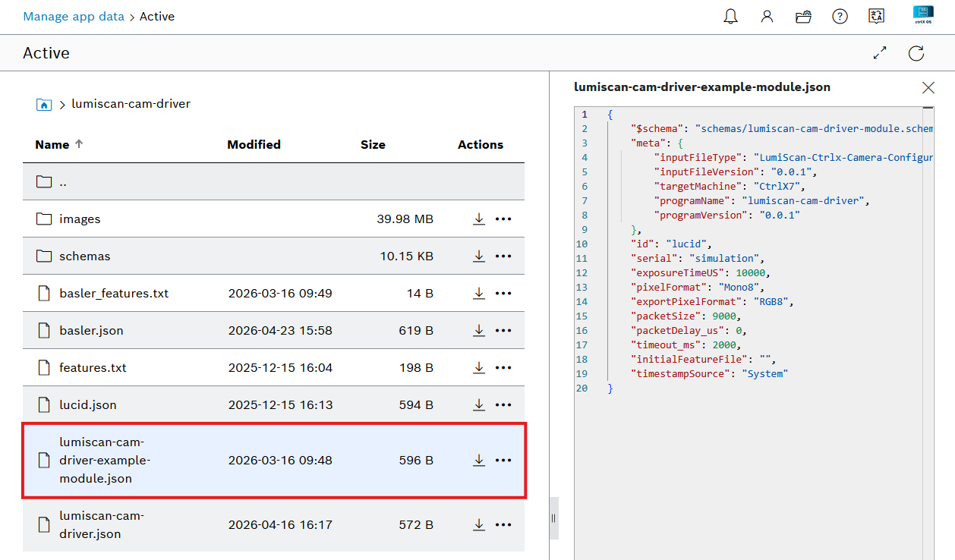Click the "exposureTimeUS" value 10000
This screenshot has height=560, width=955.
pos(752,273)
